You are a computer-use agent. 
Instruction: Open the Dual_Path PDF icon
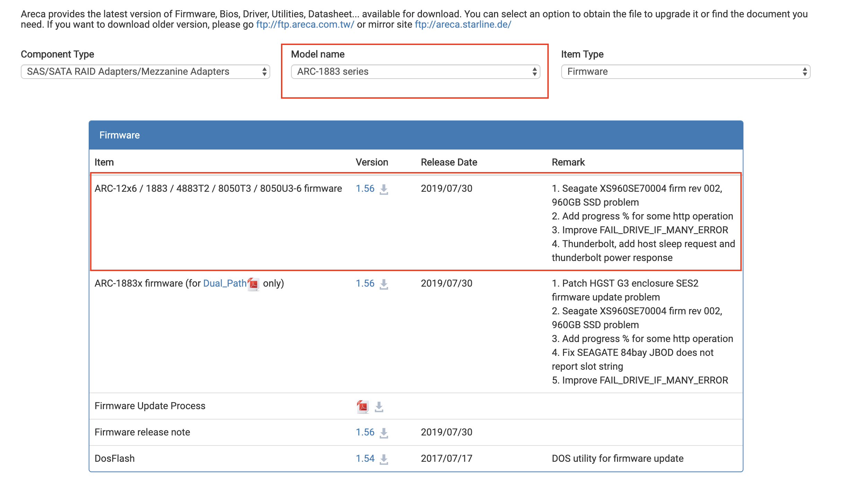tap(254, 284)
